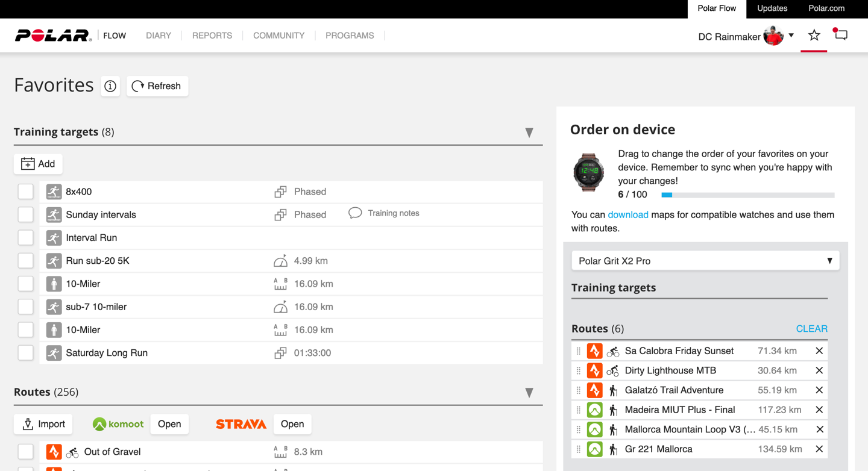Click the Training notes speech bubble icon
This screenshot has width=868, height=471.
coord(355,213)
